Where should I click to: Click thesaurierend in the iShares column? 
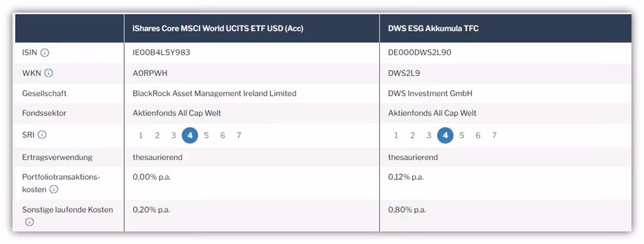point(158,157)
